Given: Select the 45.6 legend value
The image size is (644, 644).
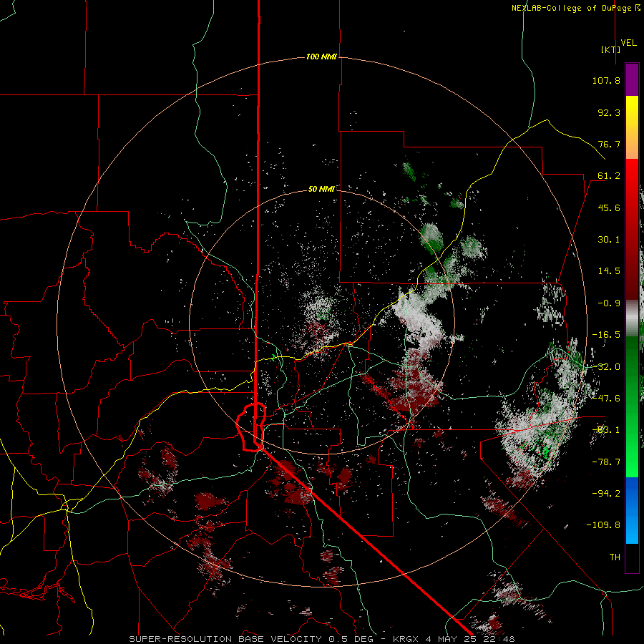Looking at the screenshot, I should tap(609, 208).
